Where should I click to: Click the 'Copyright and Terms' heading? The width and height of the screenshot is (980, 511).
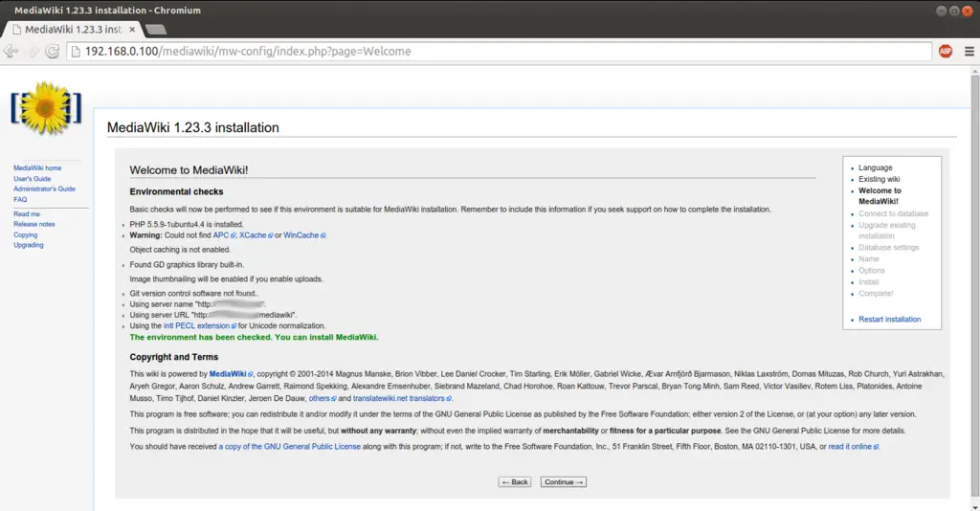click(x=174, y=357)
